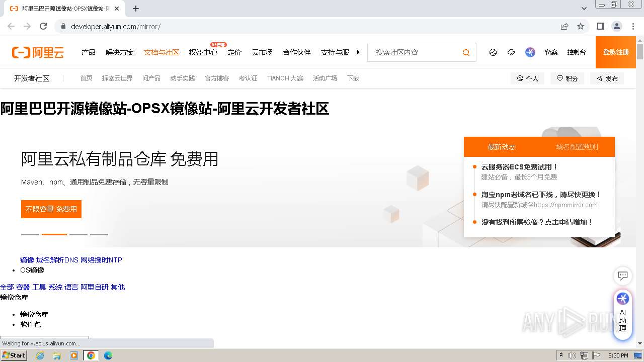The image size is (644, 362).
Task: Open Microsoft Edge from taskbar
Action: click(x=108, y=355)
